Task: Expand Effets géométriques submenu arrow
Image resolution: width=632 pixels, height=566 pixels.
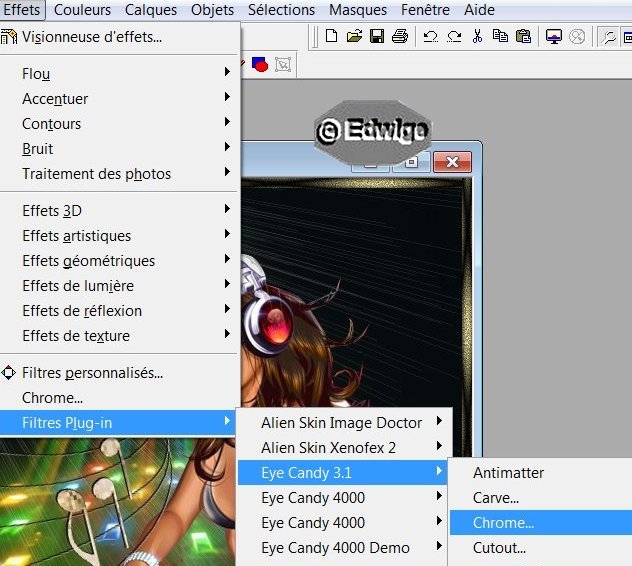Action: tap(227, 259)
